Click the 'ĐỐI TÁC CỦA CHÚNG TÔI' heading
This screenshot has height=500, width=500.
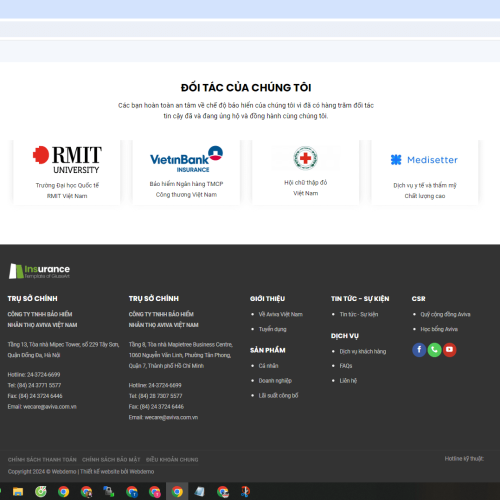click(246, 88)
